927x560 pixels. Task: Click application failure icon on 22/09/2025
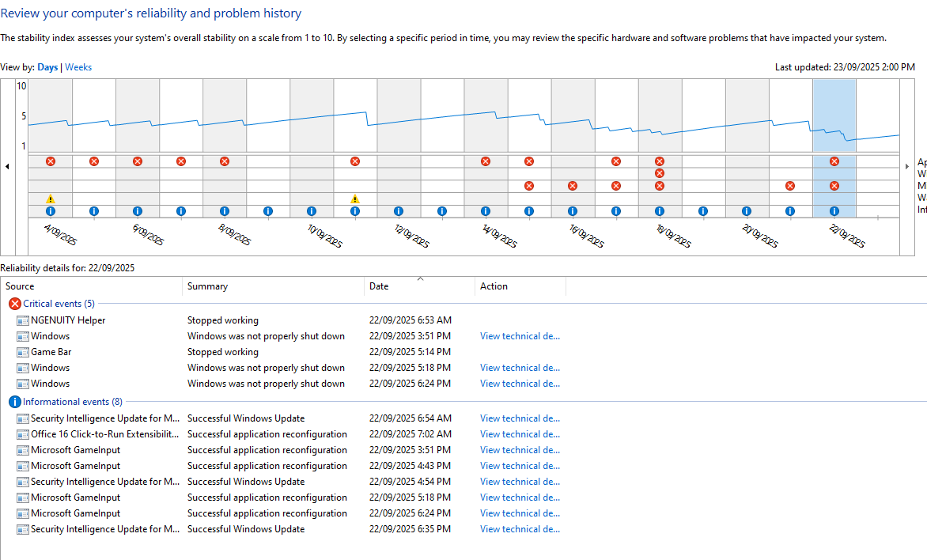click(x=834, y=161)
